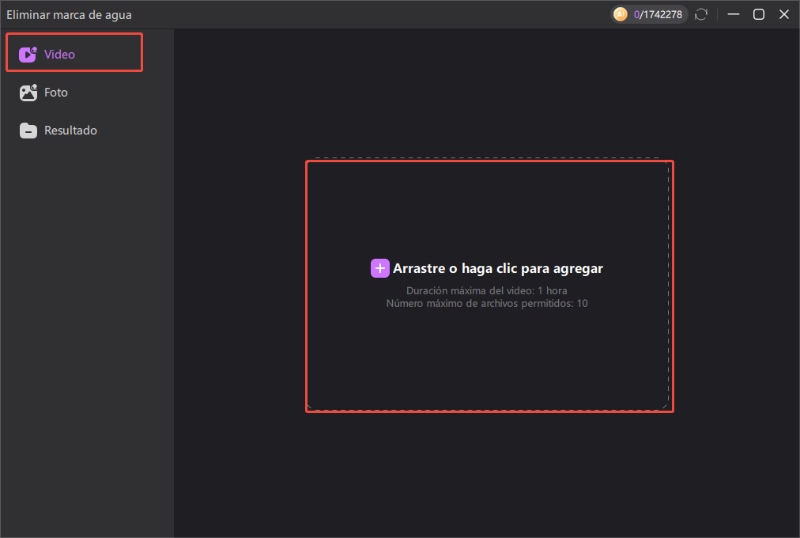Click the bottom-right corner of dashed drop zone
Image resolution: width=800 pixels, height=538 pixels.
coord(665,405)
